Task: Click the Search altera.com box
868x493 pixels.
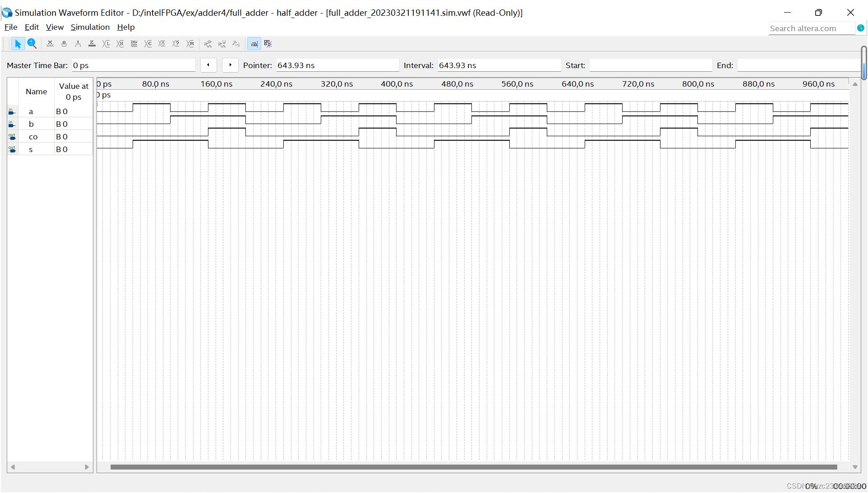Action: point(812,28)
